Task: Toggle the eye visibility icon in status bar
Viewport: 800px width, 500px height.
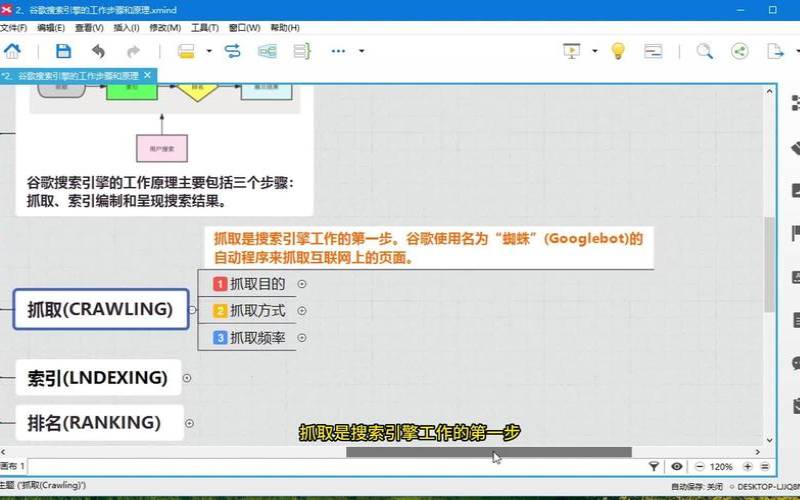Action: 677,466
